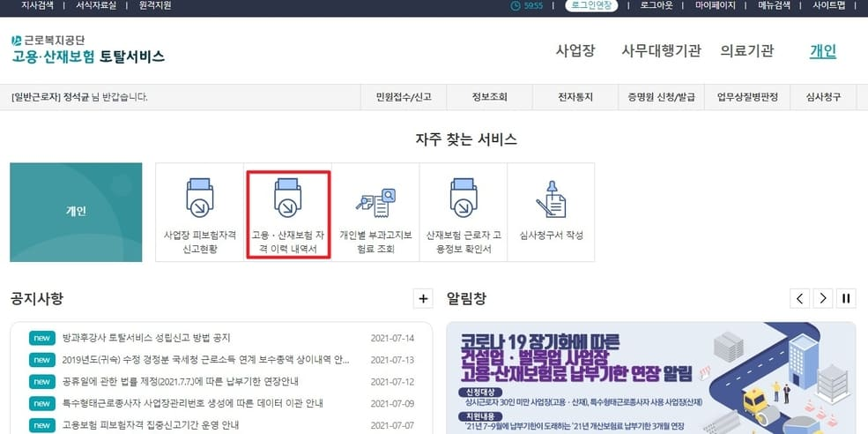Open 정보조회 menu
Image resolution: width=868 pixels, height=434 pixels.
pos(489,97)
